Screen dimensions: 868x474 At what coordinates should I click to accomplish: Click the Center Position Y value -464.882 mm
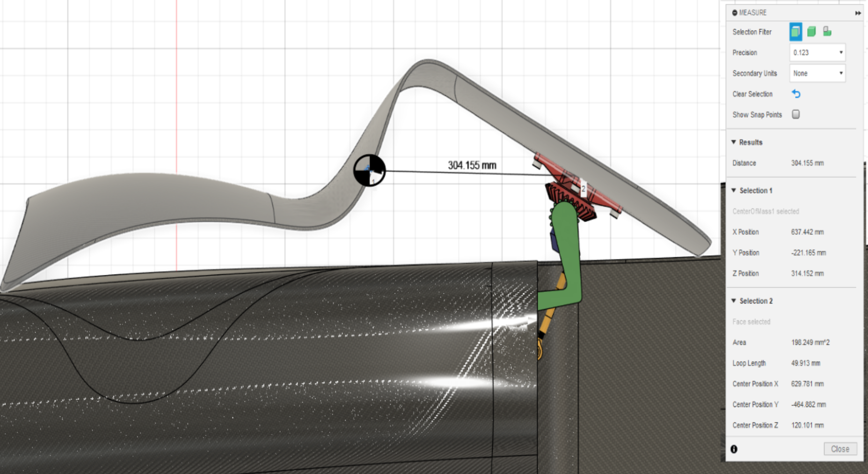809,404
